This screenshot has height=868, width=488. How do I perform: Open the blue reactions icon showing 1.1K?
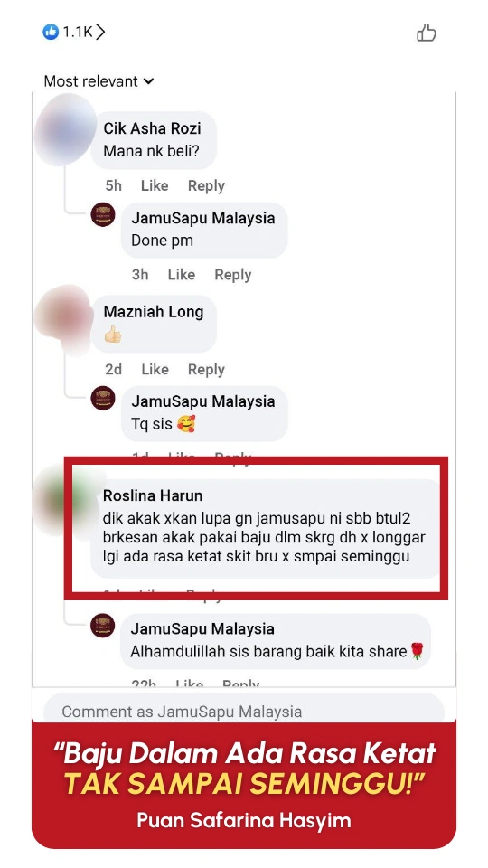[51, 33]
